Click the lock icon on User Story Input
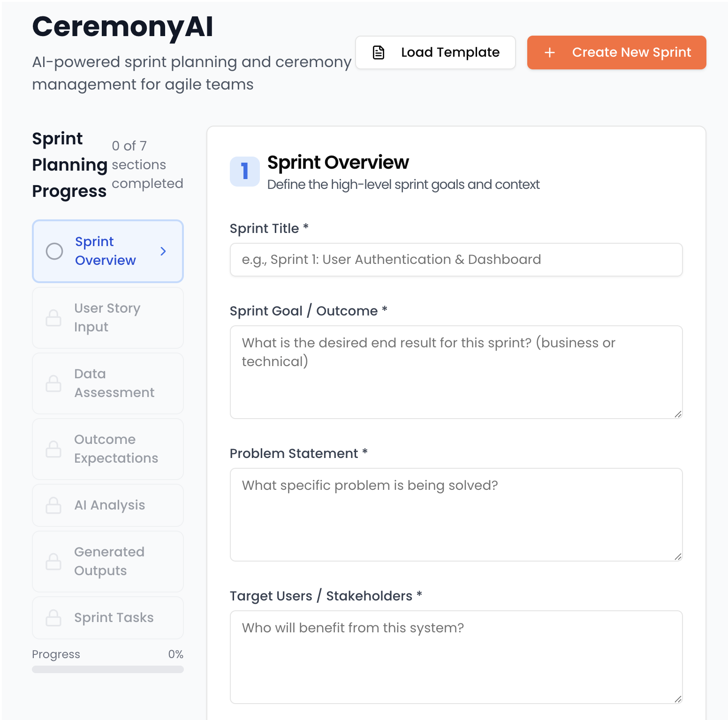 point(54,318)
